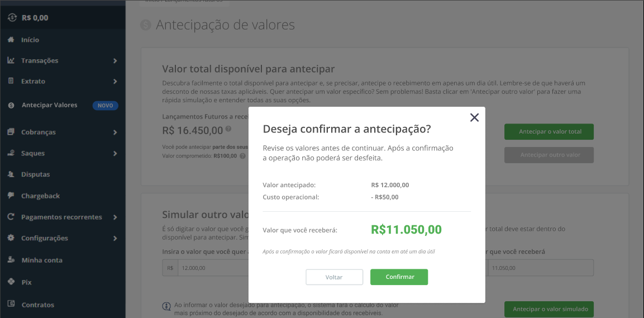
Task: Expand Pagamentos recorrentes chevron
Action: 115,217
